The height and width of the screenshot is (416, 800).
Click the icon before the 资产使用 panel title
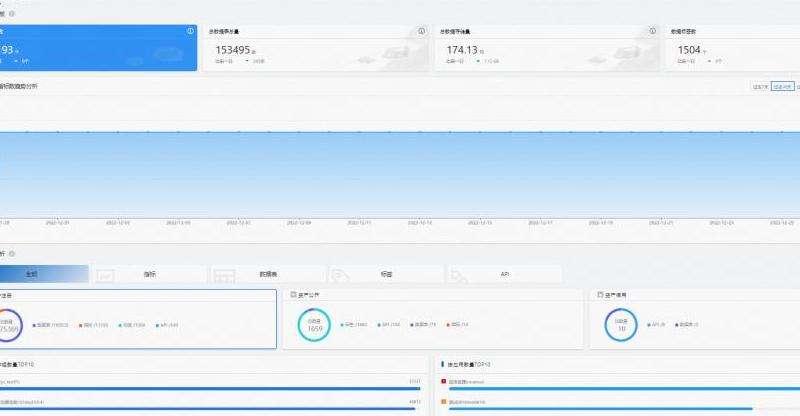597,295
